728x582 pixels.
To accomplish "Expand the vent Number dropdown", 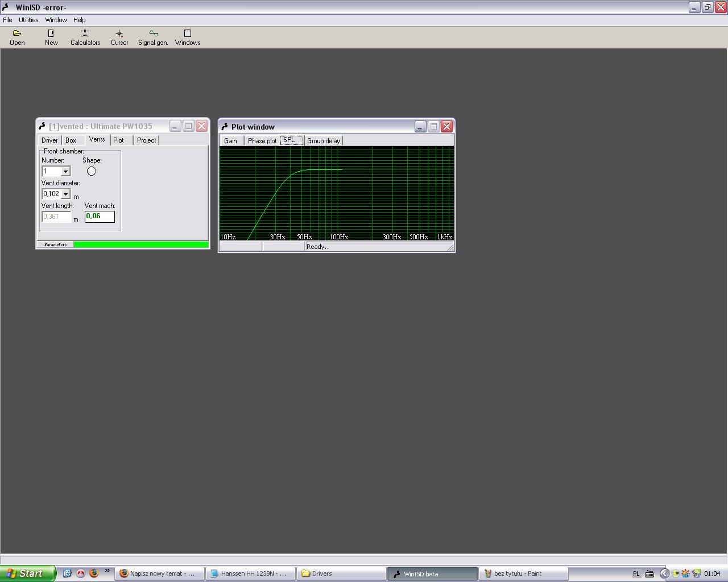I will pyautogui.click(x=65, y=172).
